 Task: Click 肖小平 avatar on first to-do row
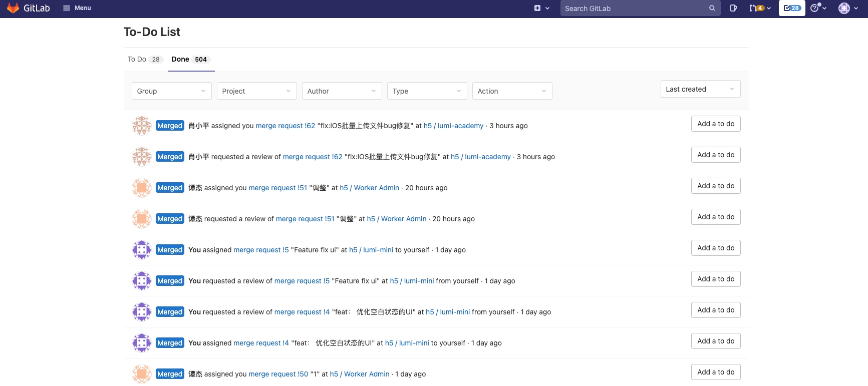click(141, 126)
